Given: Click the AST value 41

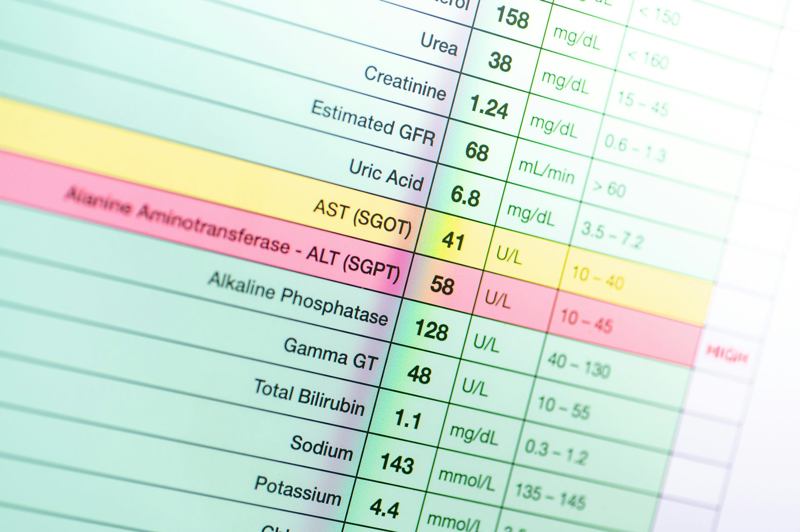Looking at the screenshot, I should click(x=453, y=241).
